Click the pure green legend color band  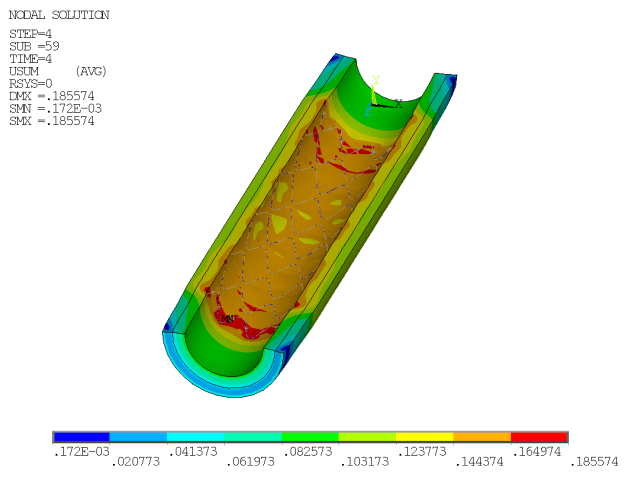(310, 437)
